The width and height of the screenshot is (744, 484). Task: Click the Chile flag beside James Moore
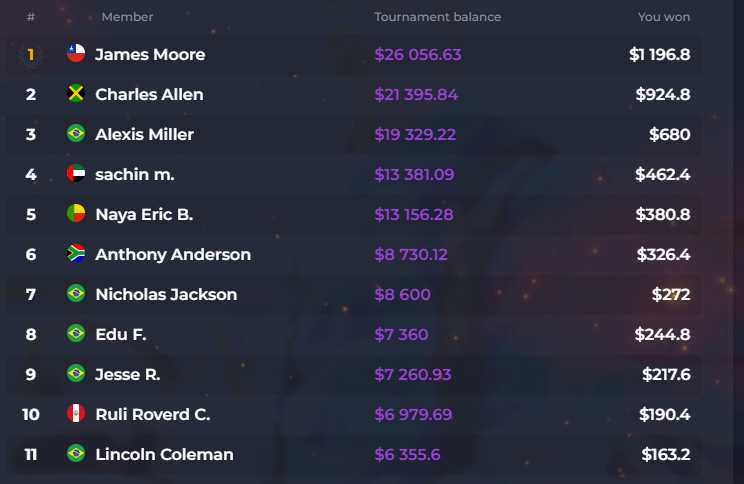(76, 54)
